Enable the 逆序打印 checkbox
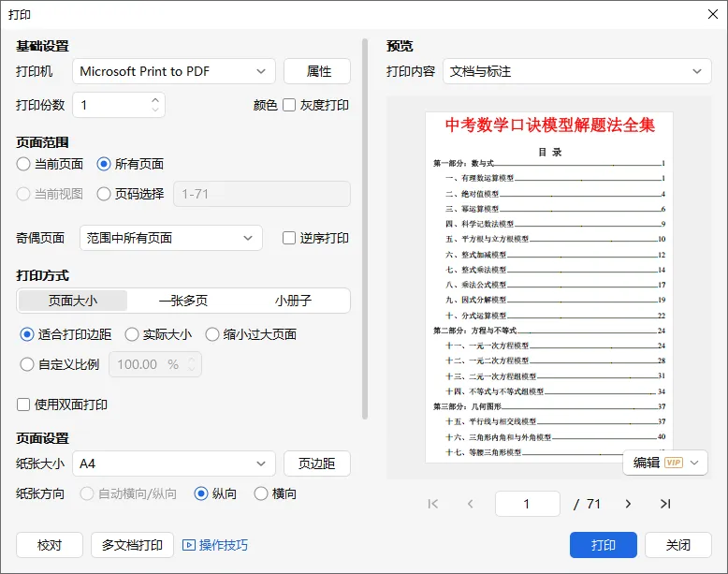728x574 pixels. tap(289, 238)
